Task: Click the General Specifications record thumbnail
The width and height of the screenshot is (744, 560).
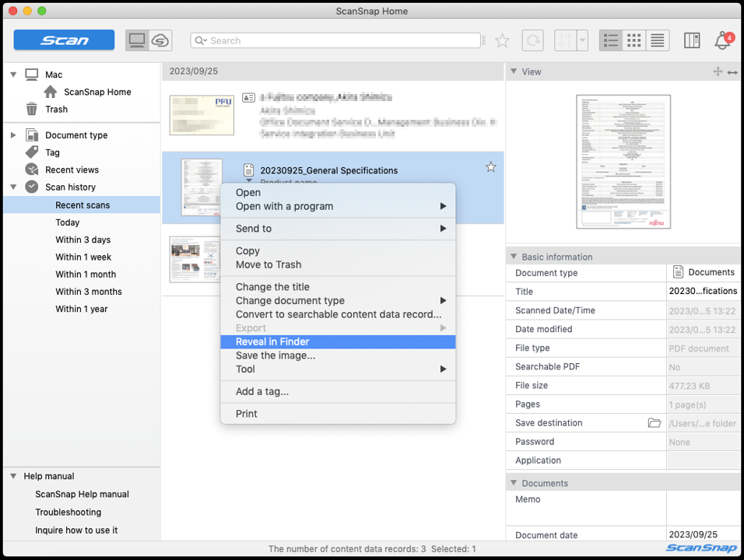Action: (x=202, y=187)
